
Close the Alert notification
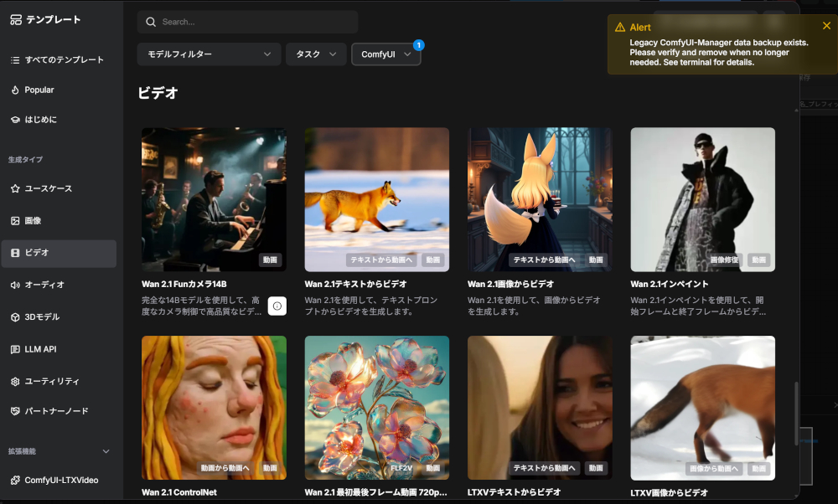tap(826, 26)
